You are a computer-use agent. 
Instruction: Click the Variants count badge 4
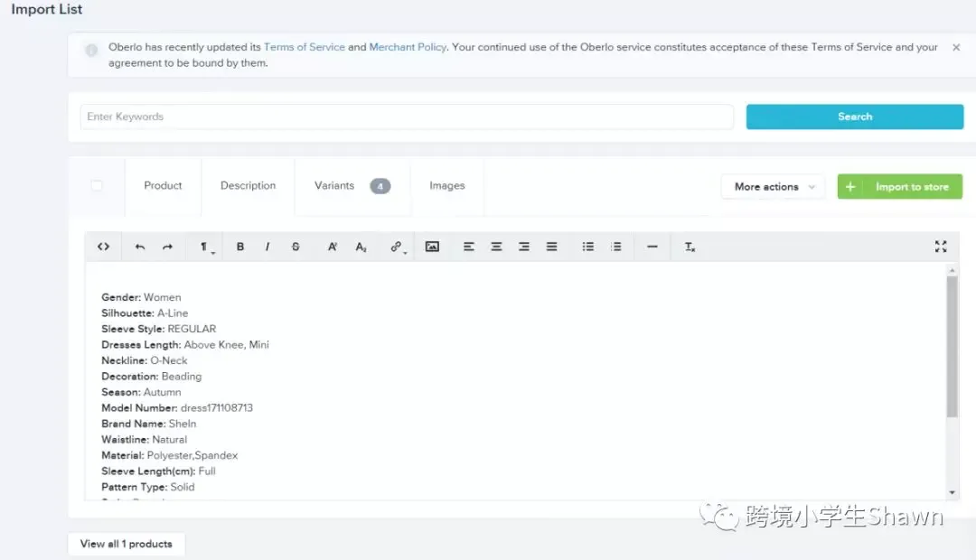pyautogui.click(x=380, y=186)
